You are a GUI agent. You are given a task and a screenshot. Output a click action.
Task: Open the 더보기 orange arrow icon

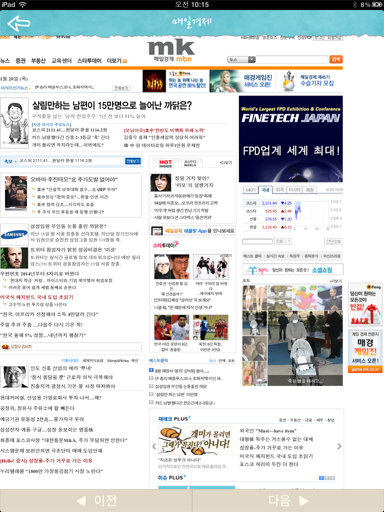(x=125, y=61)
